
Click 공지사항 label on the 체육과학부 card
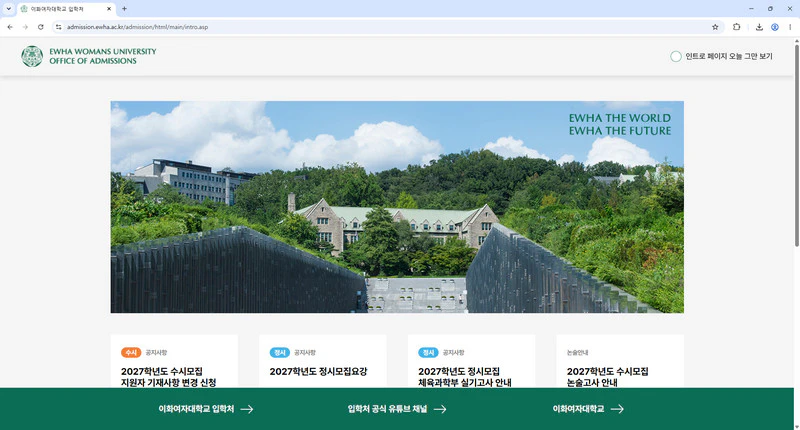pyautogui.click(x=454, y=352)
